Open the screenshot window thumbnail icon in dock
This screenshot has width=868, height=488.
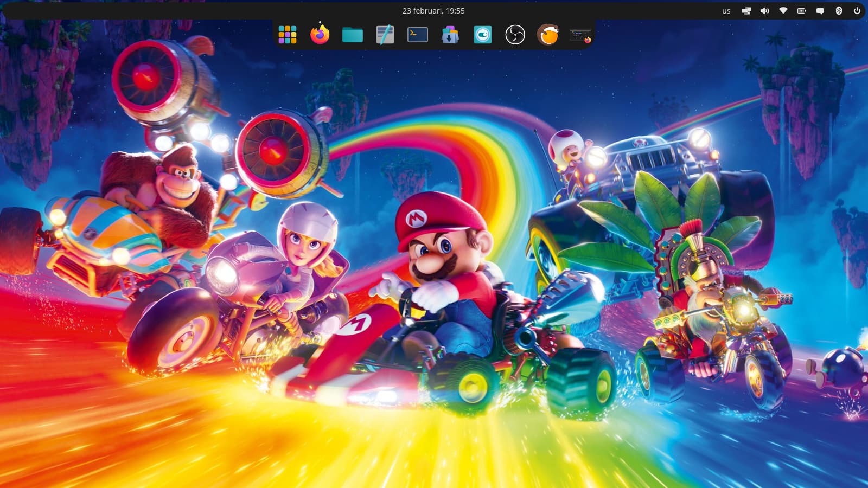(580, 35)
